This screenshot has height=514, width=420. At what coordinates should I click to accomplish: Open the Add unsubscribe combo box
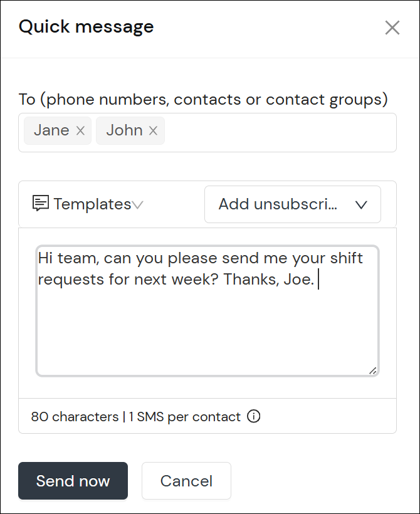pos(293,204)
